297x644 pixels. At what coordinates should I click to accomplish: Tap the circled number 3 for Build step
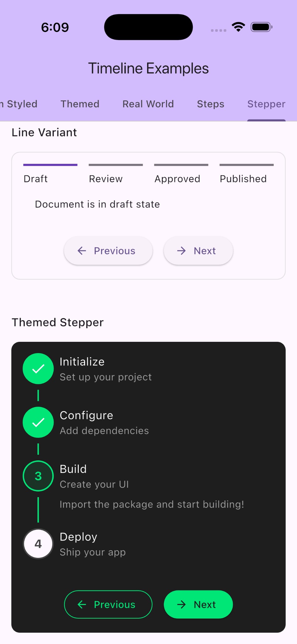(38, 476)
